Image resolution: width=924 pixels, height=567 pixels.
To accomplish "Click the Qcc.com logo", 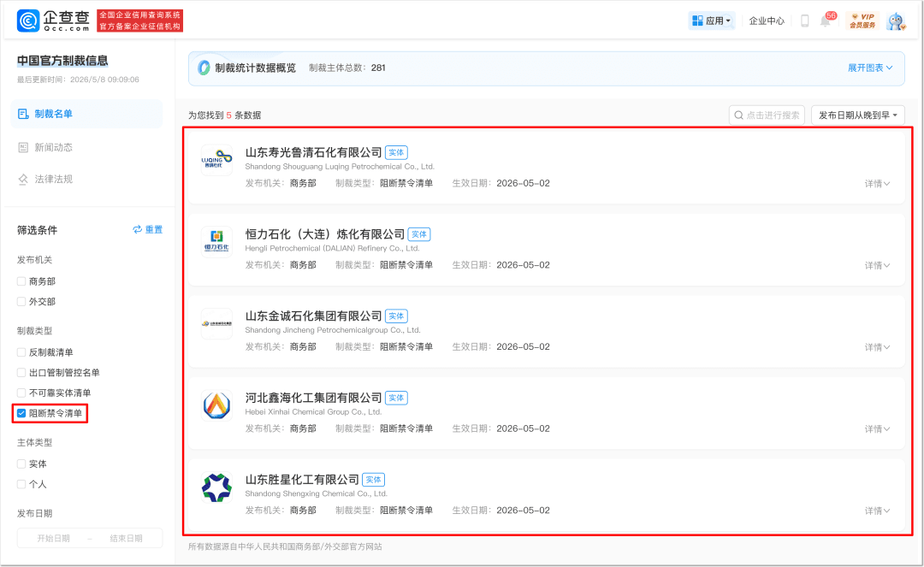I will click(53, 21).
